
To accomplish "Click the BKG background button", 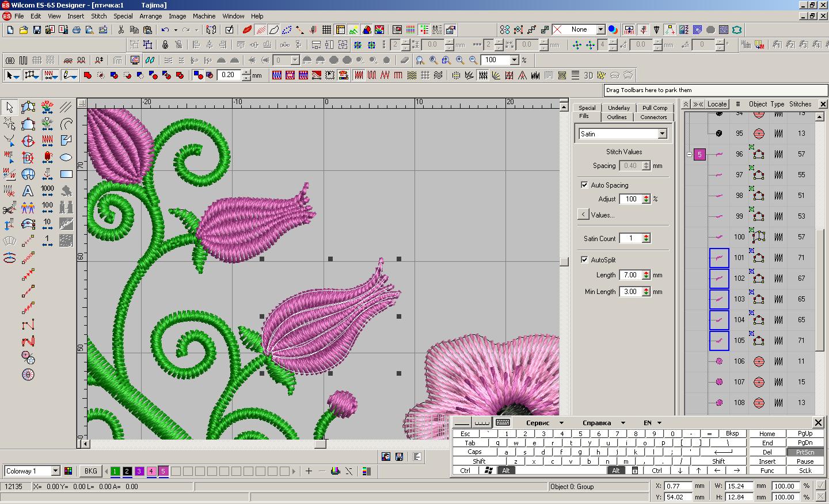I will click(x=90, y=471).
